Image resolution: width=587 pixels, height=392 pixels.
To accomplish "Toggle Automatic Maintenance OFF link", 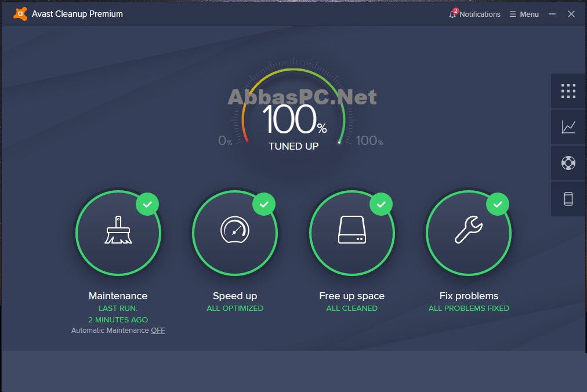I will click(158, 330).
